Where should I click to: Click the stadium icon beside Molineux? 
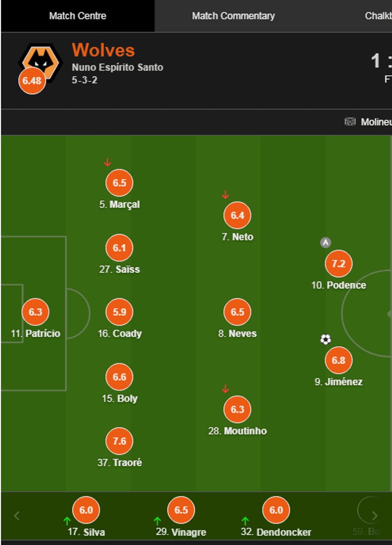point(350,122)
